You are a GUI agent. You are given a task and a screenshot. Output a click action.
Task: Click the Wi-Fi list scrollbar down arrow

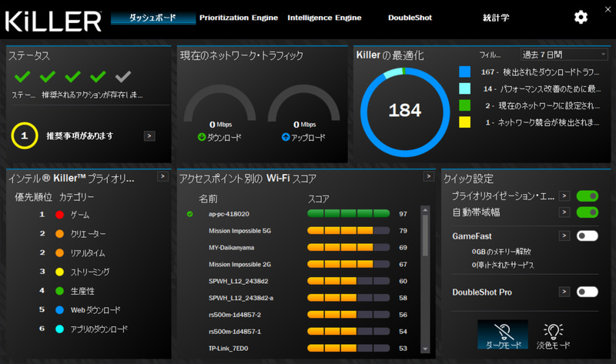tap(425, 349)
